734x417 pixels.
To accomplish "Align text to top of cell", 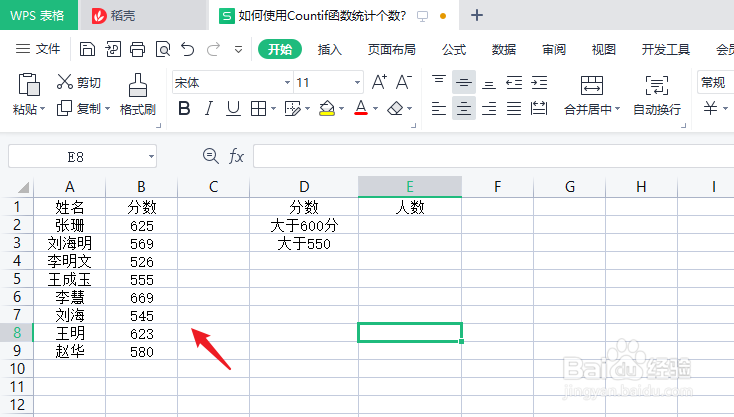I will click(439, 82).
